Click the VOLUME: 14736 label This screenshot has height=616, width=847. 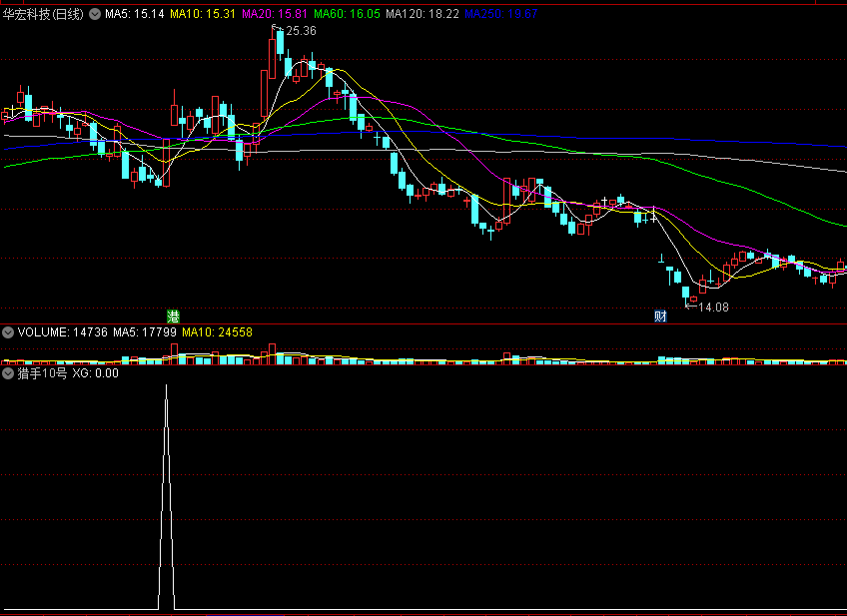pos(63,332)
